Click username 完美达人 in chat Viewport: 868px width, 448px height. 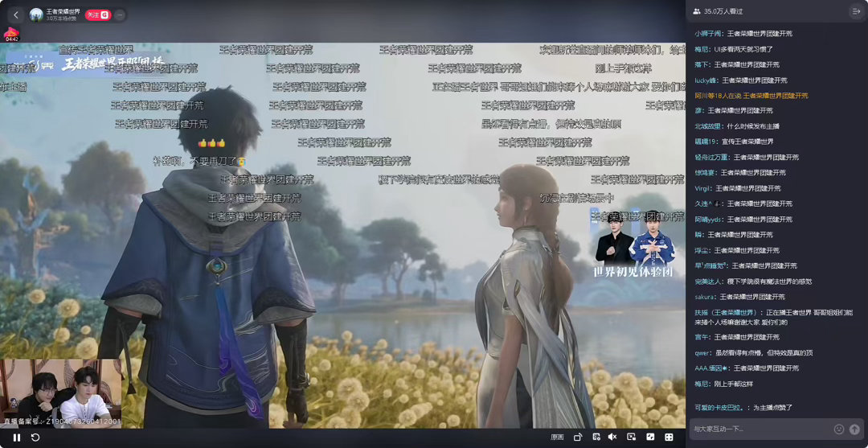click(x=708, y=282)
